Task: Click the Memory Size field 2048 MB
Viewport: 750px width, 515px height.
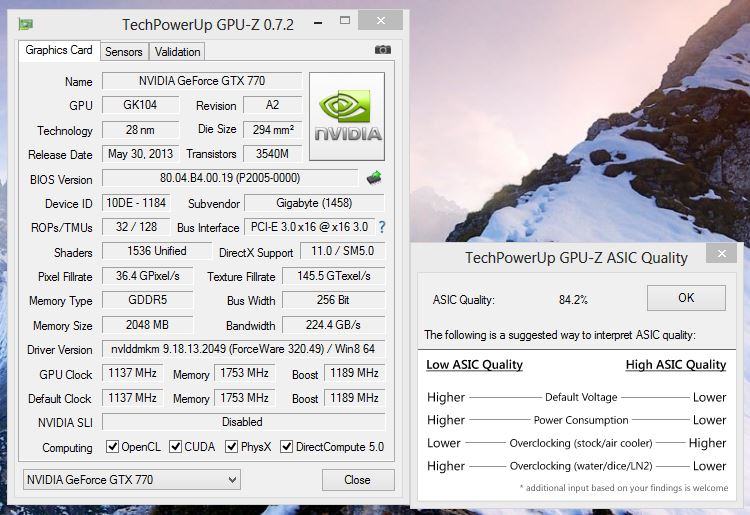Action: [x=147, y=325]
